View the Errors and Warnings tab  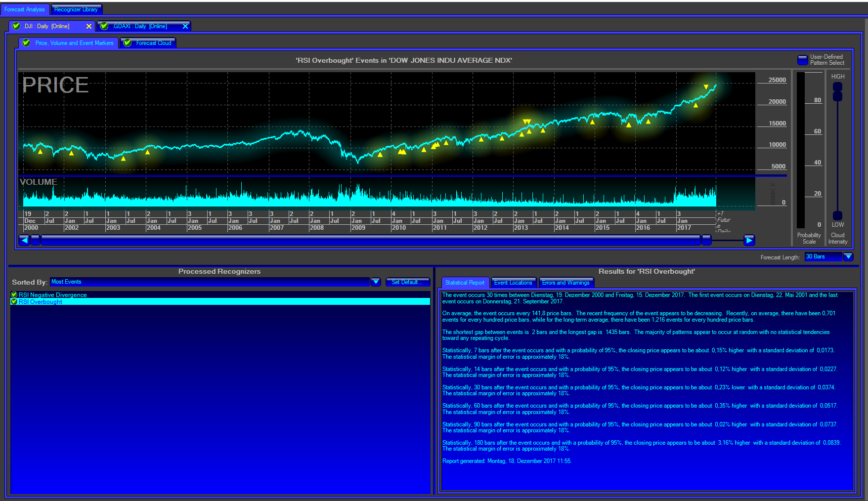pos(566,283)
